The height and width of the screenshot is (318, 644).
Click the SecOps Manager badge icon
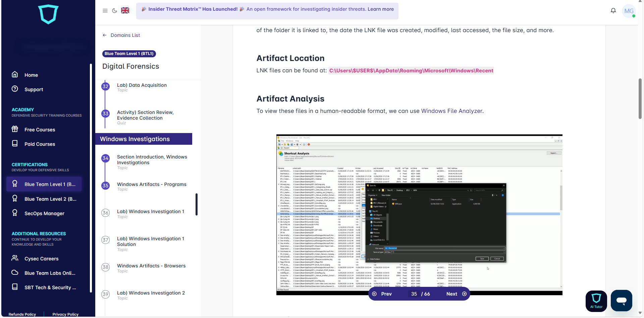(x=15, y=213)
